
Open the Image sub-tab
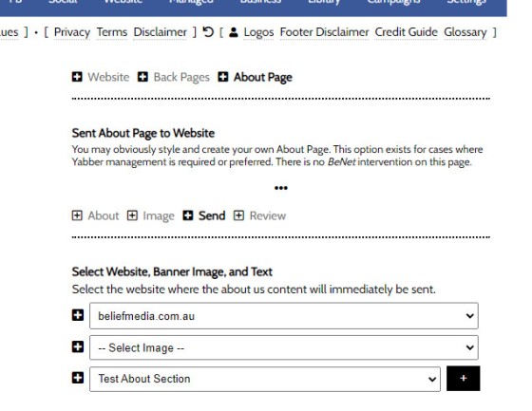159,216
